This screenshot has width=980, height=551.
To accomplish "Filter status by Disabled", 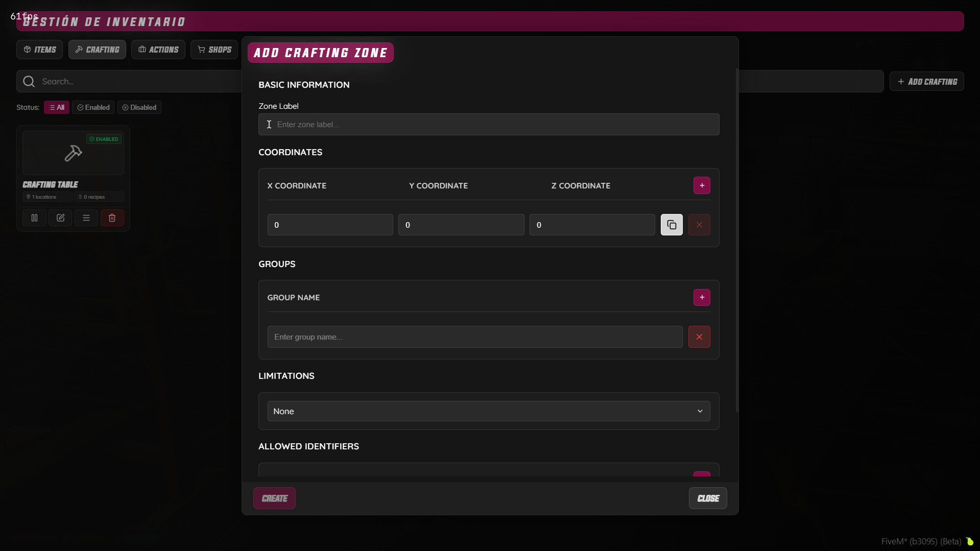I will pos(139,107).
